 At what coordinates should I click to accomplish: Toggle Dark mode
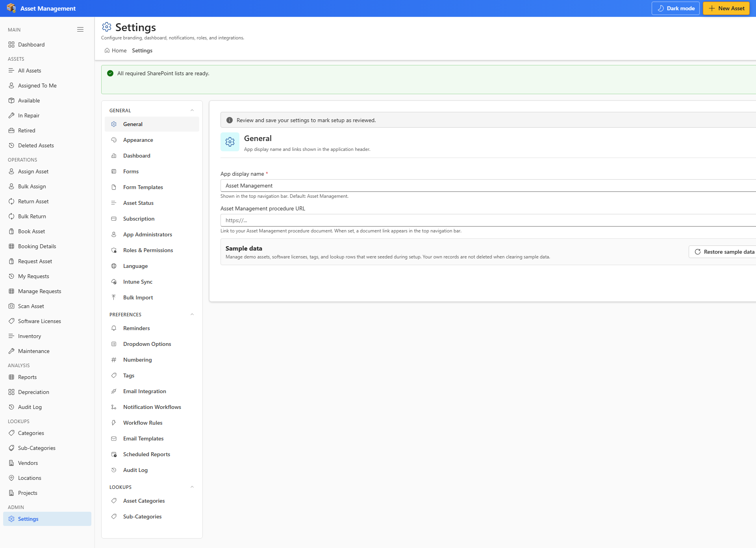click(x=676, y=8)
